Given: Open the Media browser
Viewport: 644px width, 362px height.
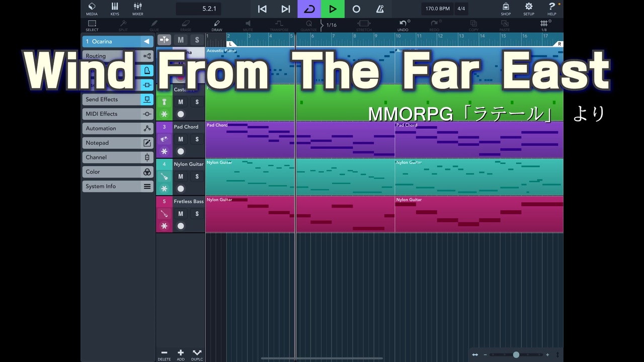Looking at the screenshot, I should 92,9.
